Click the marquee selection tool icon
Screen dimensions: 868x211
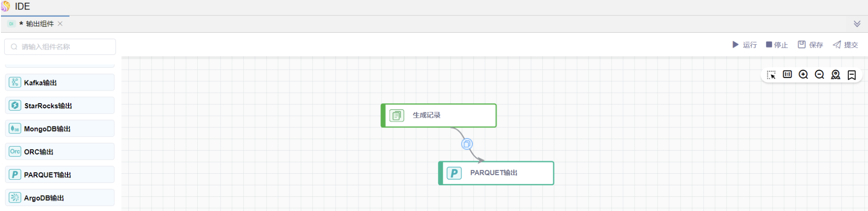point(771,75)
